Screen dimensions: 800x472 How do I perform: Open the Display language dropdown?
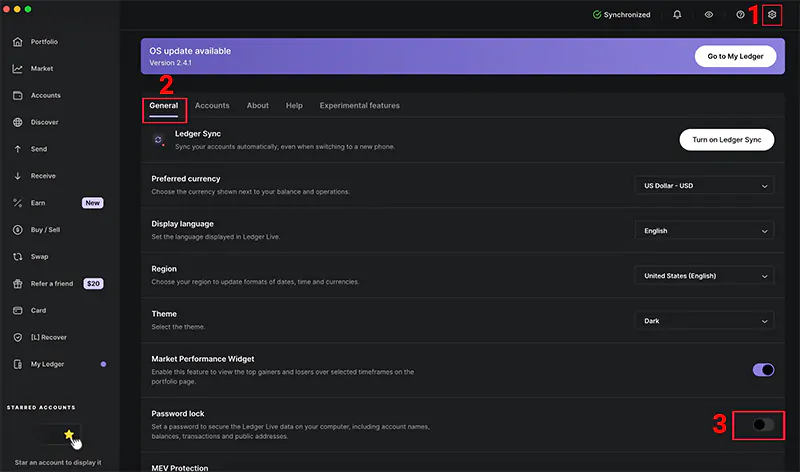point(704,231)
